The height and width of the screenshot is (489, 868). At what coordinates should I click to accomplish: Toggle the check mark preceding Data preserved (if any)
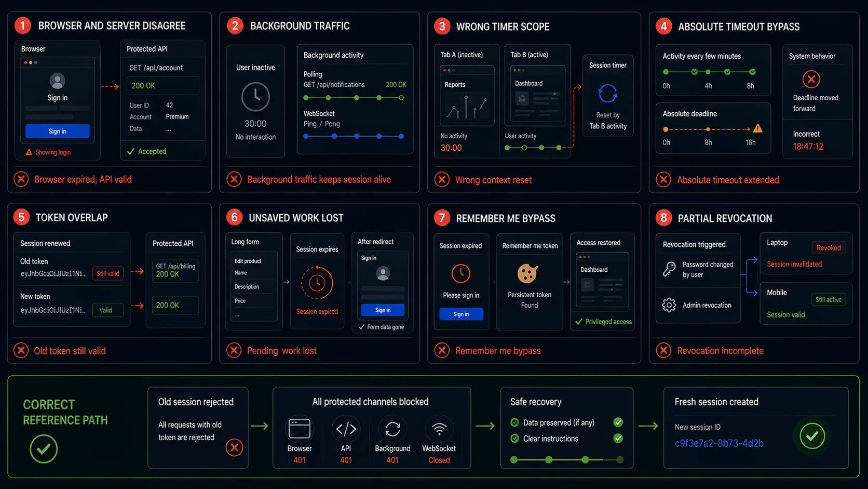pos(514,422)
